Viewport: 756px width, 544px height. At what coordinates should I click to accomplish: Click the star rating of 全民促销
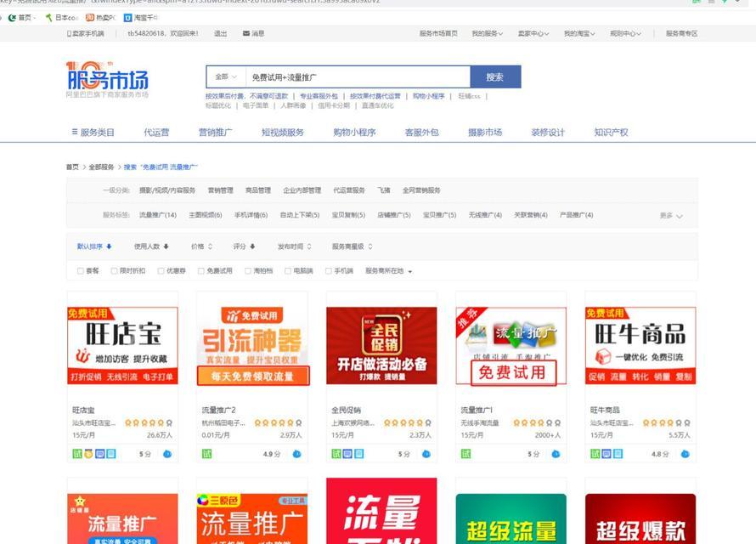[x=408, y=423]
